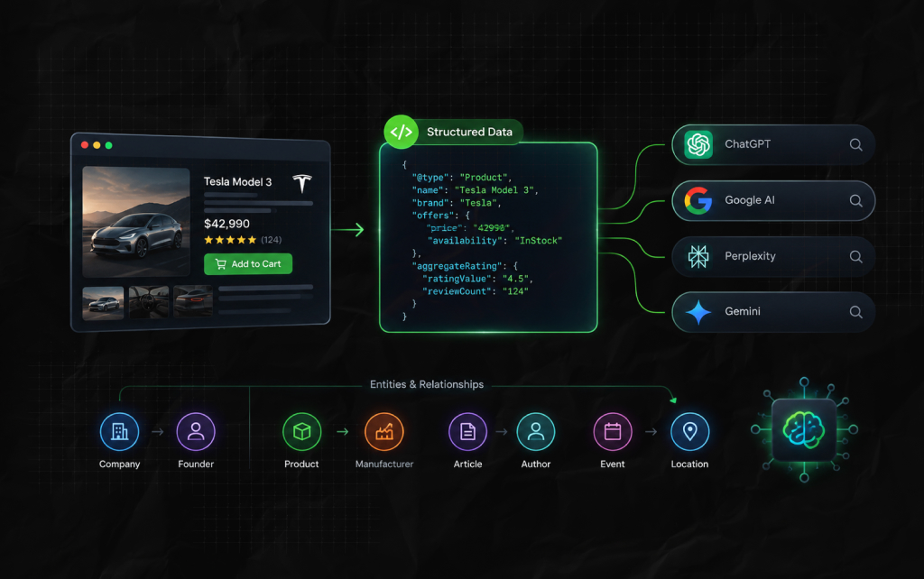Click the search magnifier in Google AI bar
Viewport: 924px width, 579px height.
tap(855, 201)
